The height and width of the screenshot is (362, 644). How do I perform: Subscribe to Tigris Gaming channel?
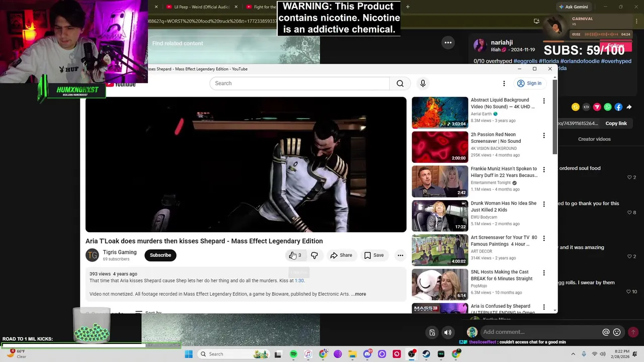(x=160, y=255)
